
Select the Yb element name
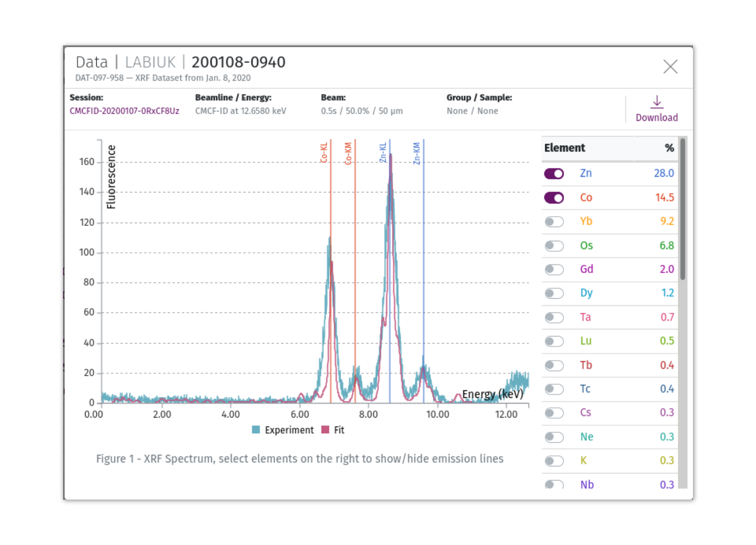586,221
